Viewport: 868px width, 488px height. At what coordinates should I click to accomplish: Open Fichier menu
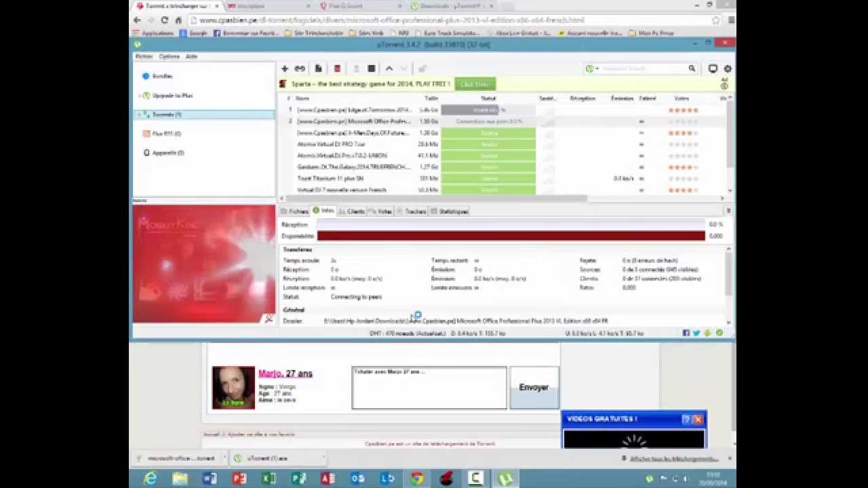point(144,56)
